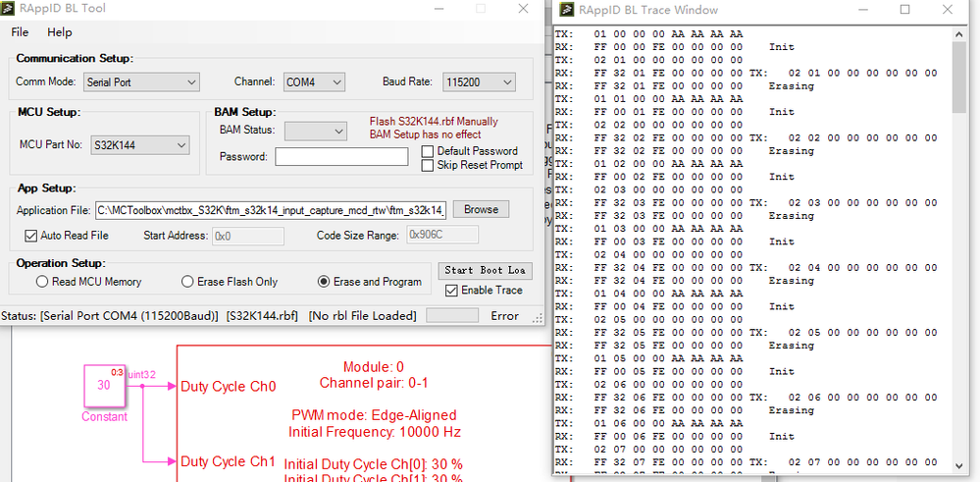This screenshot has width=980, height=482.
Task: Open the File menu
Action: [20, 31]
